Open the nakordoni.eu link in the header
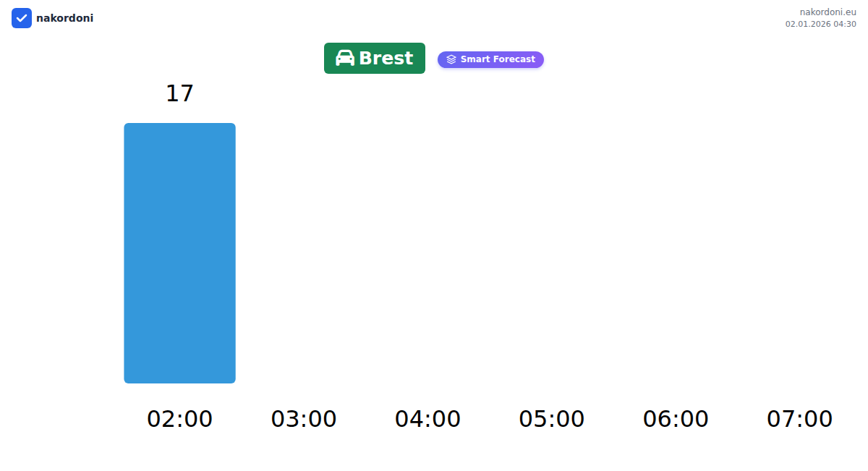Screen dimensions: 868x471 (827, 12)
